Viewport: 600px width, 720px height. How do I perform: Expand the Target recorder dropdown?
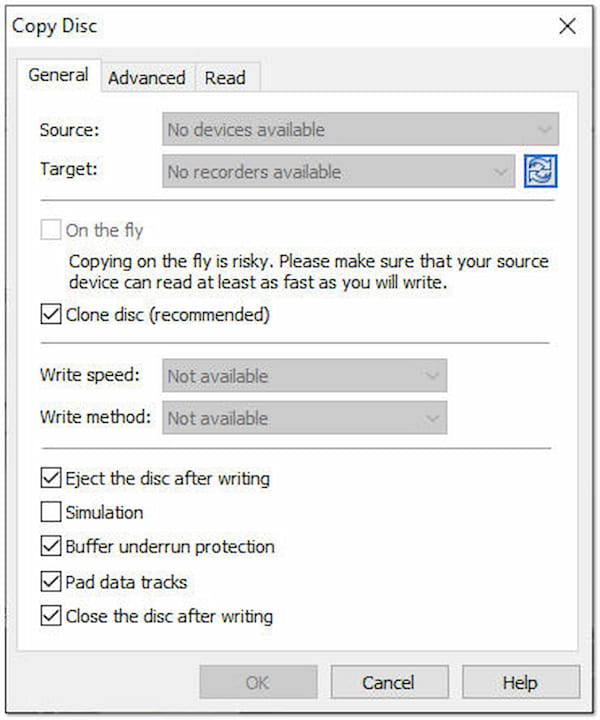point(338,172)
